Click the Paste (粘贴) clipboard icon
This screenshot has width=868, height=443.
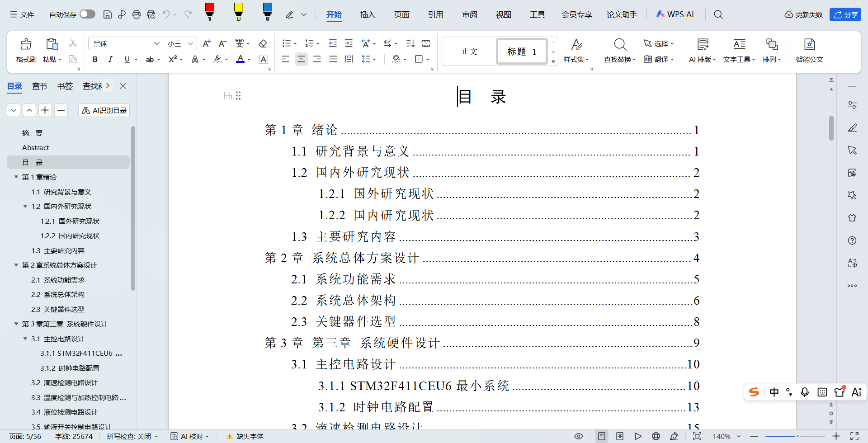52,44
